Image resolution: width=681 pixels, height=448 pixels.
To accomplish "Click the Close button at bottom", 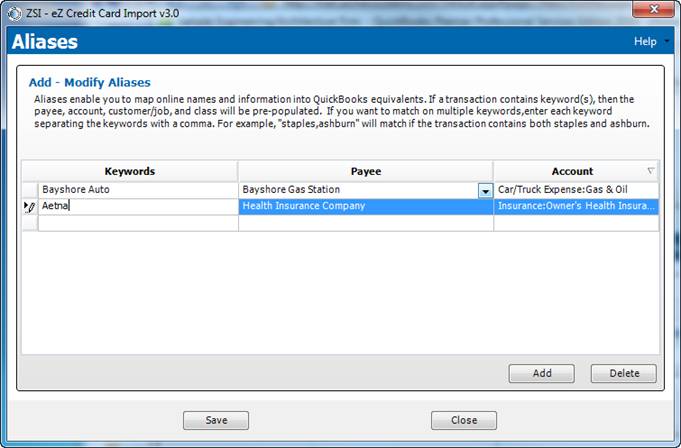I will point(463,421).
